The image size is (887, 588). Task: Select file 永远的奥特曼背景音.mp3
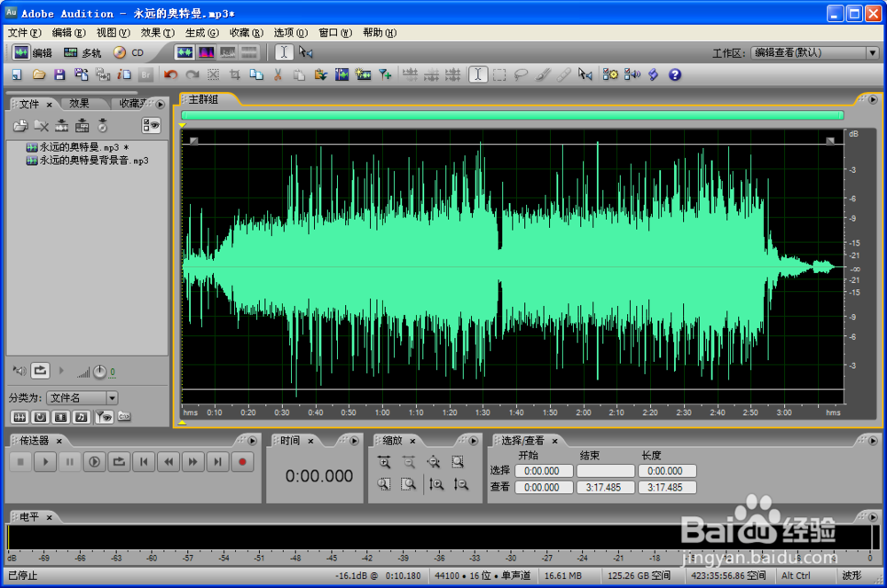click(88, 161)
